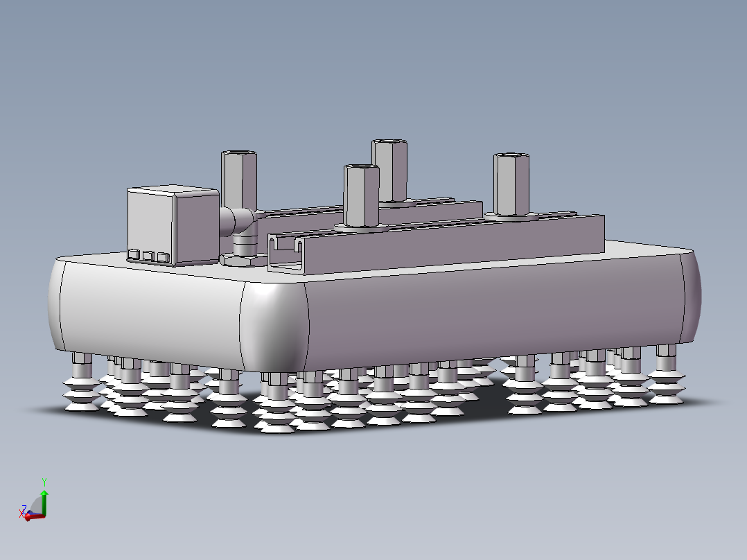Click the green Y axis arrow of triad

44,501
